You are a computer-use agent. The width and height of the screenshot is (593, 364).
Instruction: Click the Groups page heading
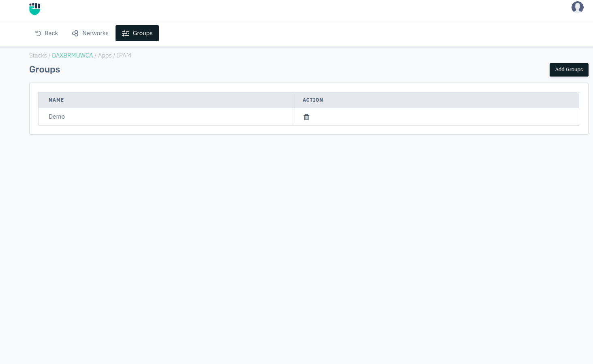pyautogui.click(x=45, y=70)
